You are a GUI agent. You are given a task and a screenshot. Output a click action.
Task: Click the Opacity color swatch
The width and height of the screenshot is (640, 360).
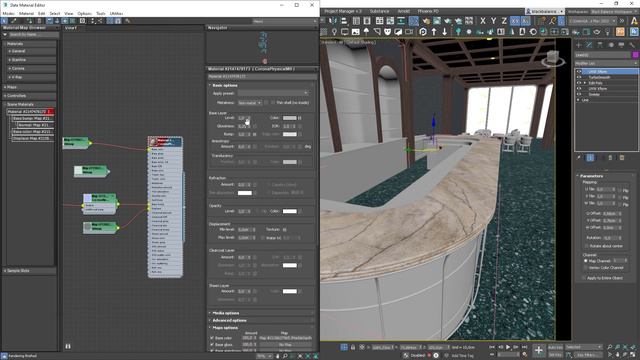click(289, 211)
